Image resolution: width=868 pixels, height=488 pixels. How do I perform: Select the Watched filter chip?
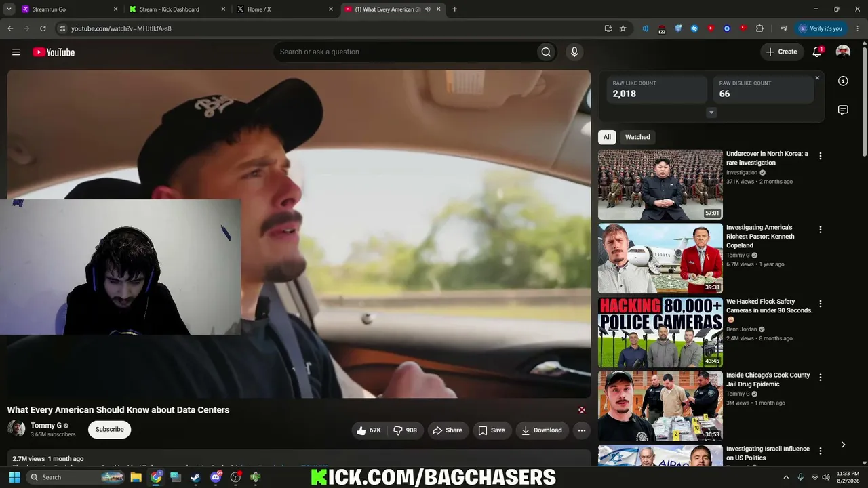(x=637, y=137)
